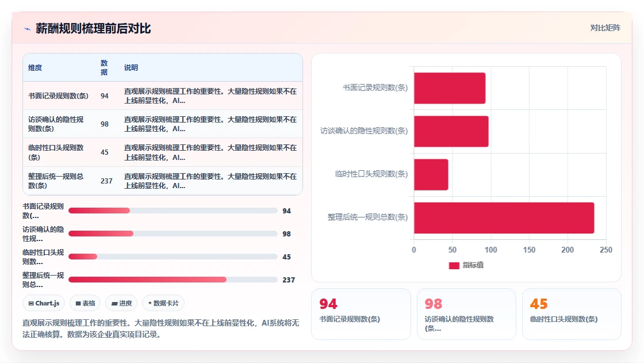
Task: Click the chart axis label 250
Action: click(x=606, y=250)
